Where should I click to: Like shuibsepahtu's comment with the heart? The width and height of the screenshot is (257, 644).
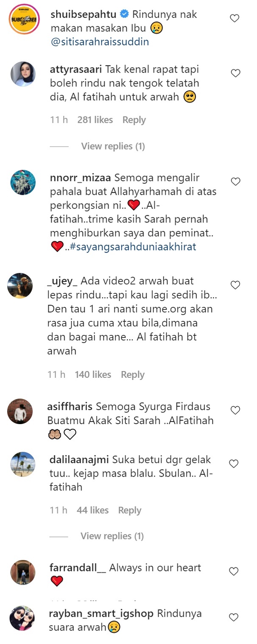[234, 18]
